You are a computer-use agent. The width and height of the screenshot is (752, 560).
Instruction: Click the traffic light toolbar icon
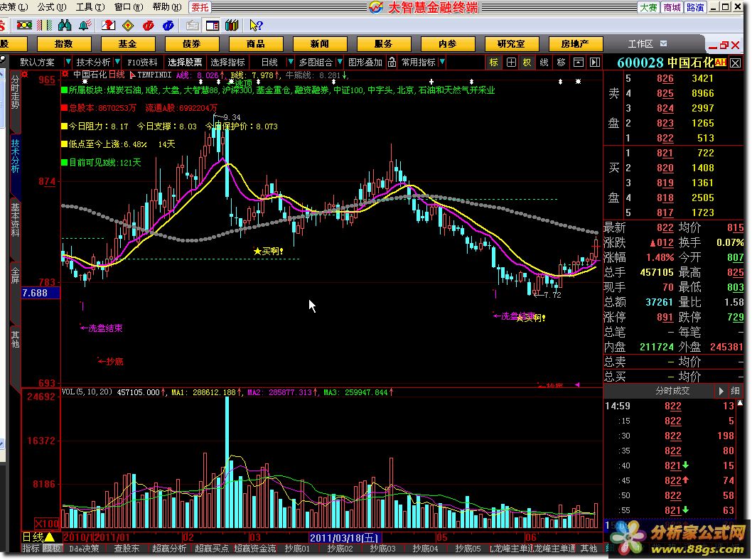(x=24, y=25)
